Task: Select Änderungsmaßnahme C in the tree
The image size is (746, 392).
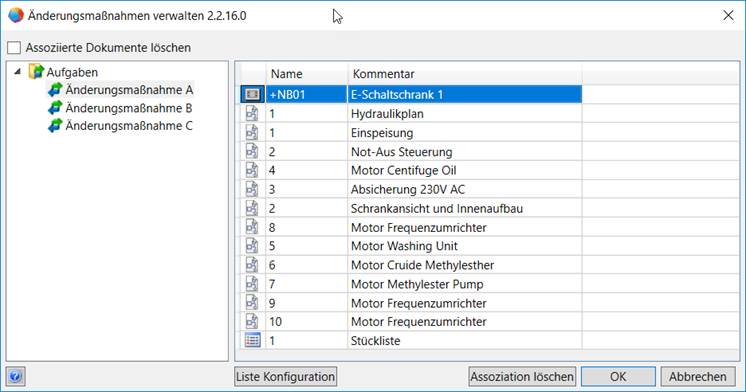Action: pyautogui.click(x=129, y=126)
